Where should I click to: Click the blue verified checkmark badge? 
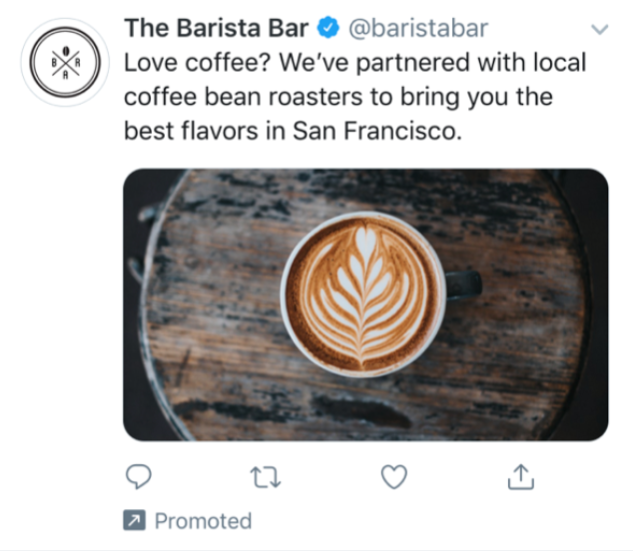coord(328,27)
